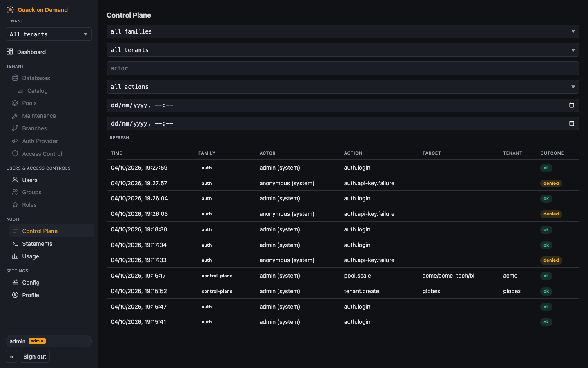Click the Profile avatar icon
This screenshot has height=368, width=588.
(15, 295)
